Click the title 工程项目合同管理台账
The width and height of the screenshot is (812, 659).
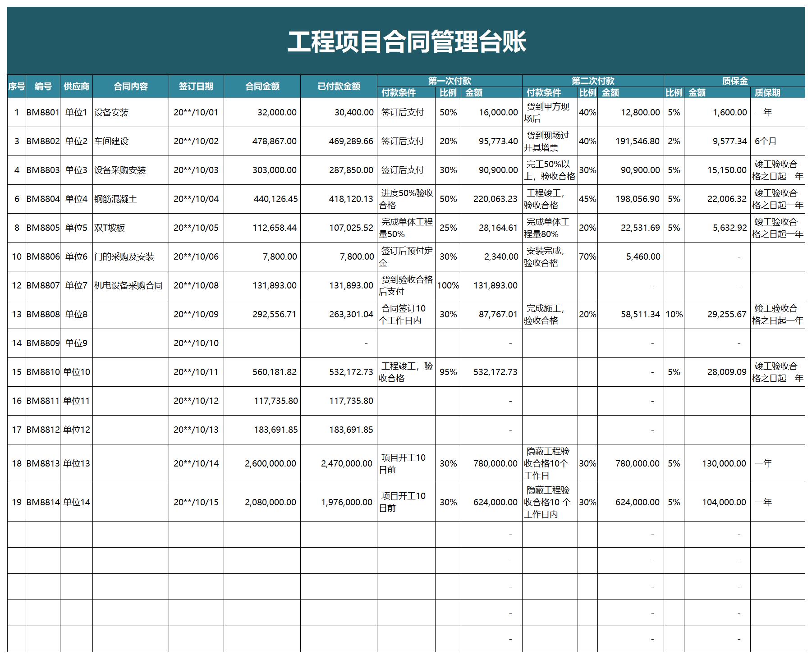407,41
